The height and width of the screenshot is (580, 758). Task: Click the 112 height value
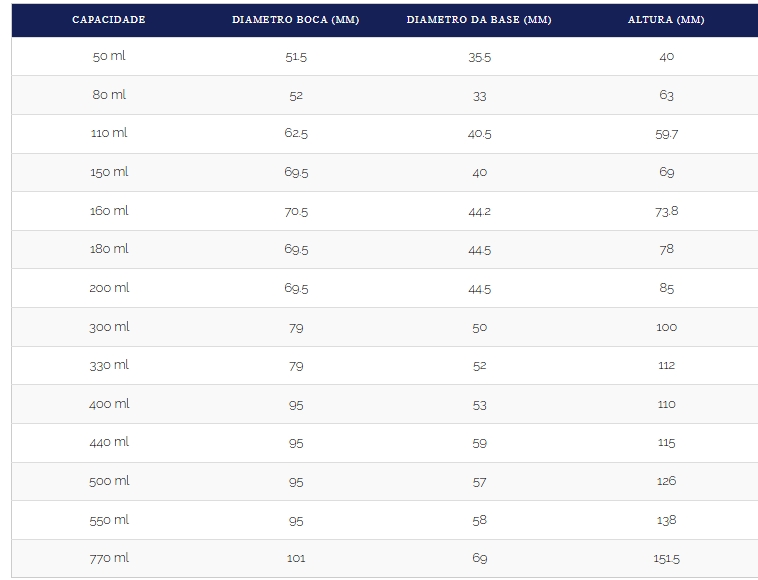pos(666,365)
